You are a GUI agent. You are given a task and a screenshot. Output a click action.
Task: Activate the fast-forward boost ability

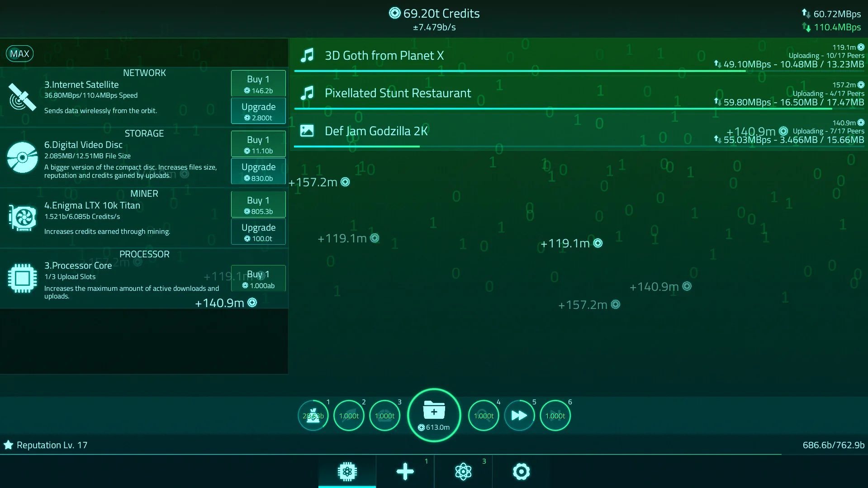519,416
